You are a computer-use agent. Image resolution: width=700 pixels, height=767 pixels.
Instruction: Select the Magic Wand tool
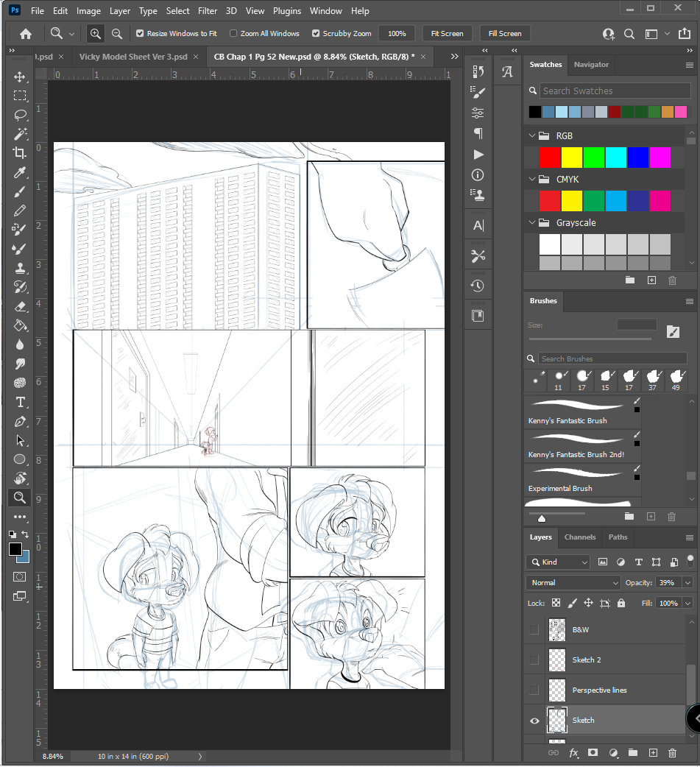click(20, 134)
